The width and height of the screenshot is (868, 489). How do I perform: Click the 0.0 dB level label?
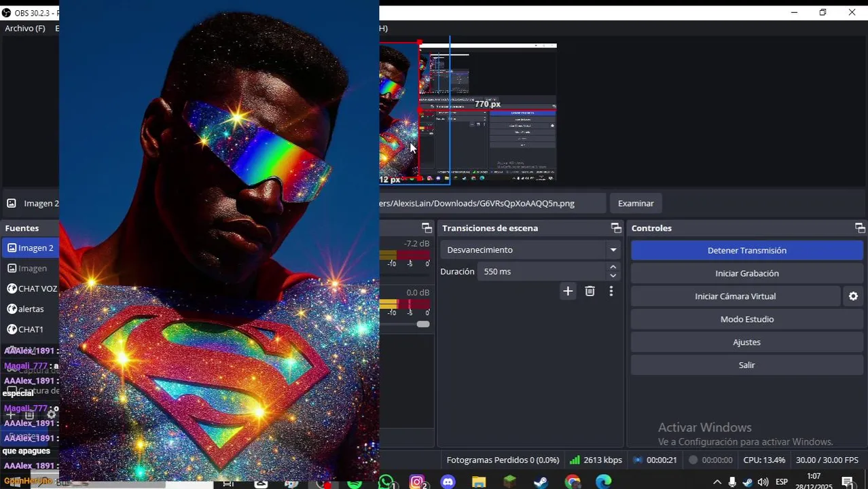pyautogui.click(x=418, y=293)
